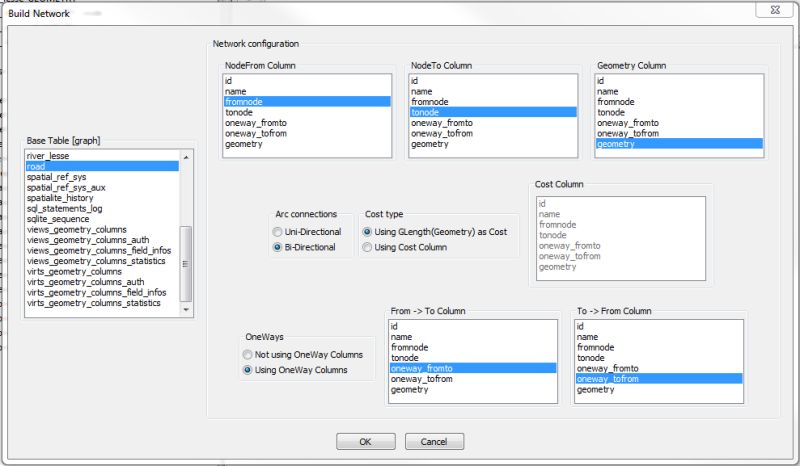The image size is (800, 466).
Task: Select spatialite_history in Base Table list
Action: click(x=102, y=198)
